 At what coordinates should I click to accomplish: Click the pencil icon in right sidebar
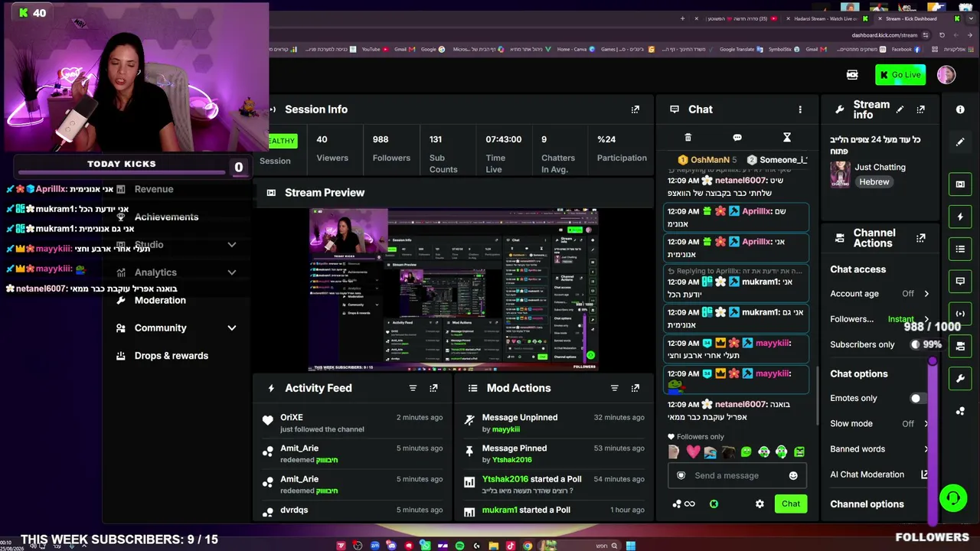960,142
